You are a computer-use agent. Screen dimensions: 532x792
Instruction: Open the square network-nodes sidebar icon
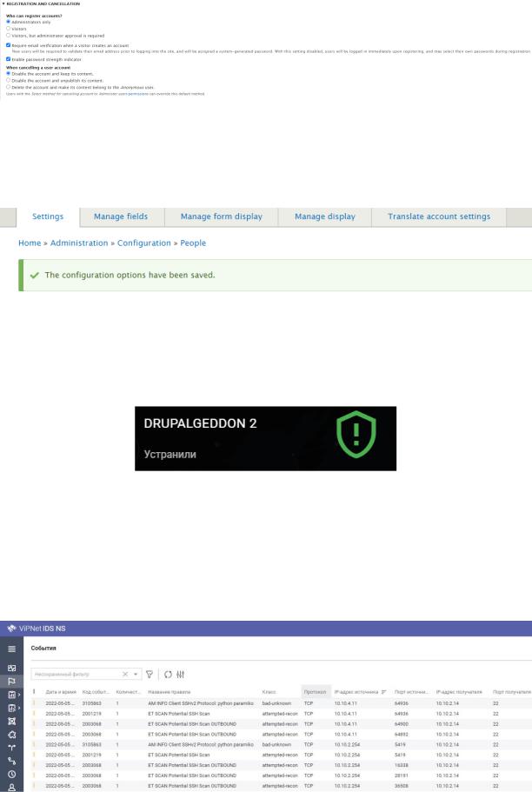click(x=11, y=722)
